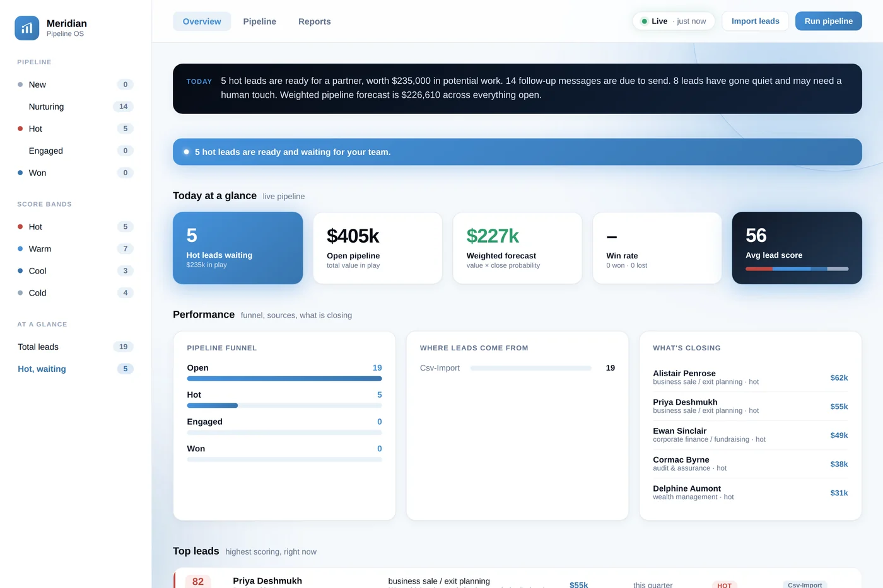Click Priya Deshmukh's score badge 82
The width and height of the screenshot is (883, 588).
(x=198, y=581)
